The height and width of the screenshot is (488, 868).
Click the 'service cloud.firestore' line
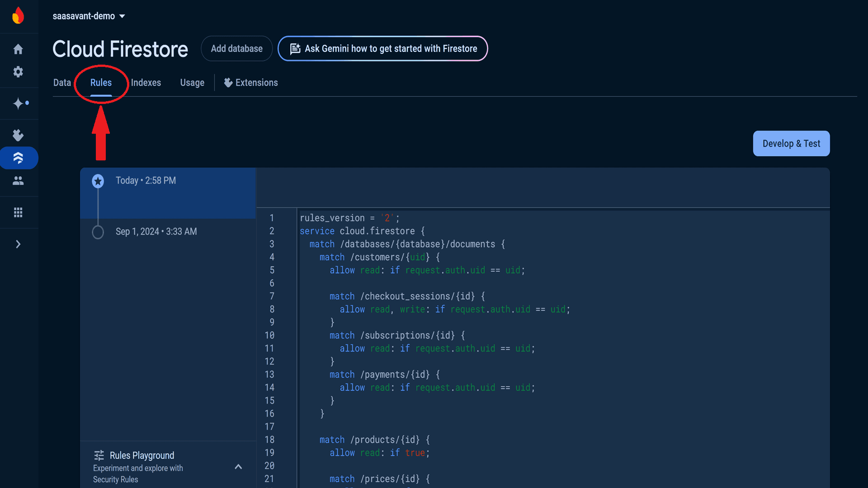coord(362,231)
